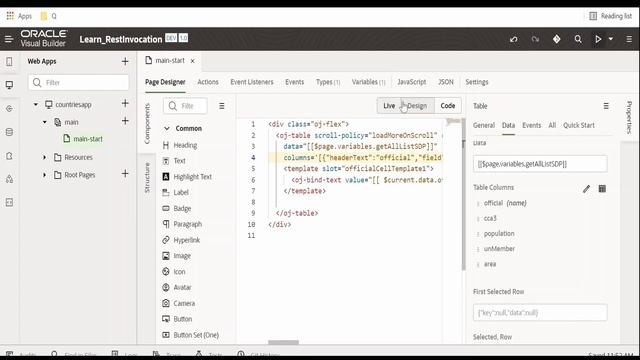Open the Event Listeners tab

coord(251,82)
